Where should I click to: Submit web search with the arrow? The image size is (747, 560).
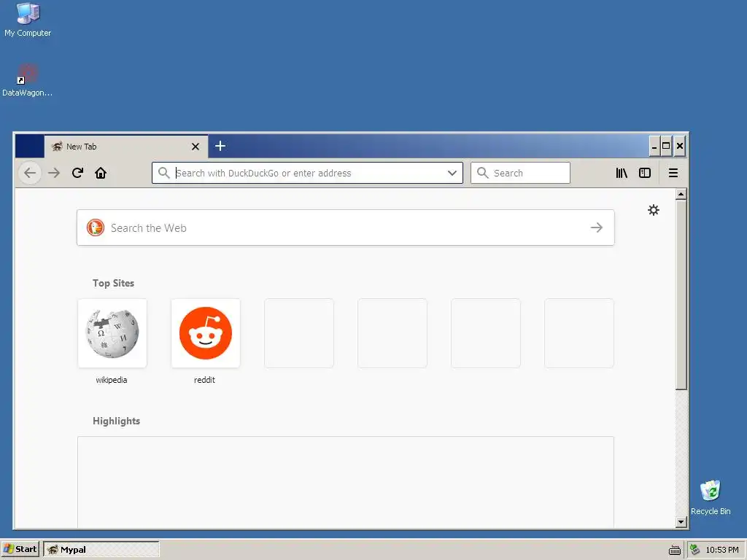point(597,227)
